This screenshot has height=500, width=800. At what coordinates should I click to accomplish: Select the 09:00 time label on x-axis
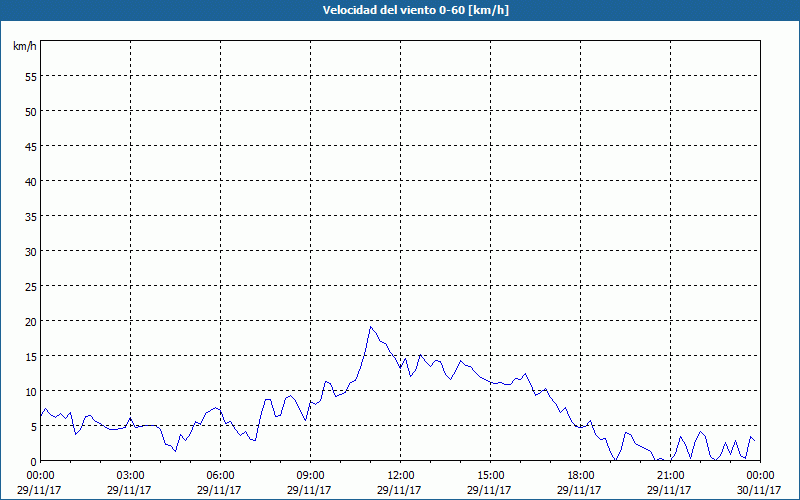point(310,476)
